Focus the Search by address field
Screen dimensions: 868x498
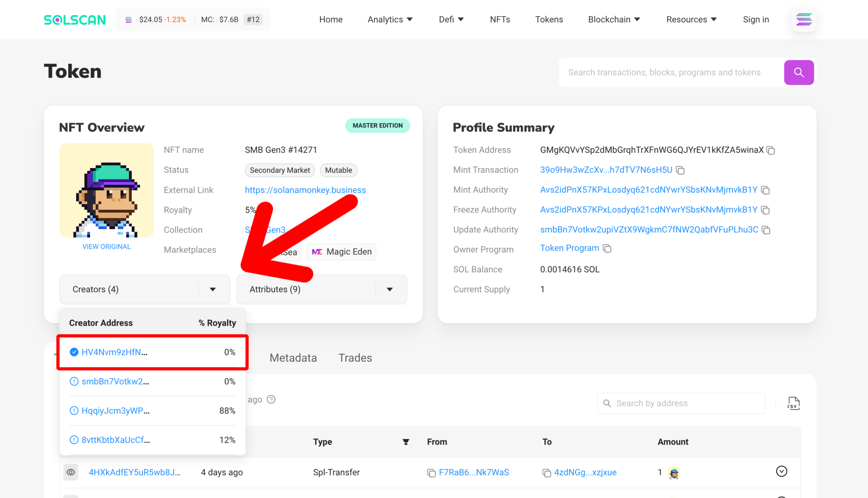(681, 403)
